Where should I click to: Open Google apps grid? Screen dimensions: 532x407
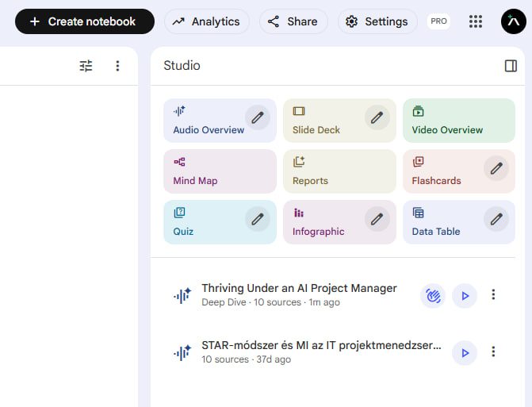[x=476, y=21]
